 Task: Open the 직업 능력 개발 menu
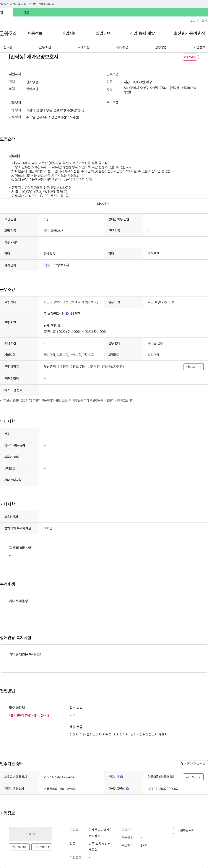(x=142, y=33)
